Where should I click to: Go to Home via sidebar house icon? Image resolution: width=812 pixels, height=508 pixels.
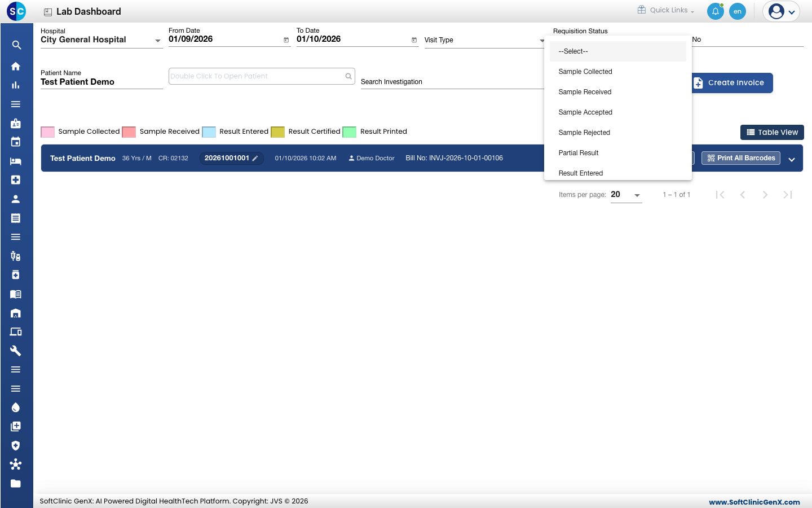click(16, 66)
